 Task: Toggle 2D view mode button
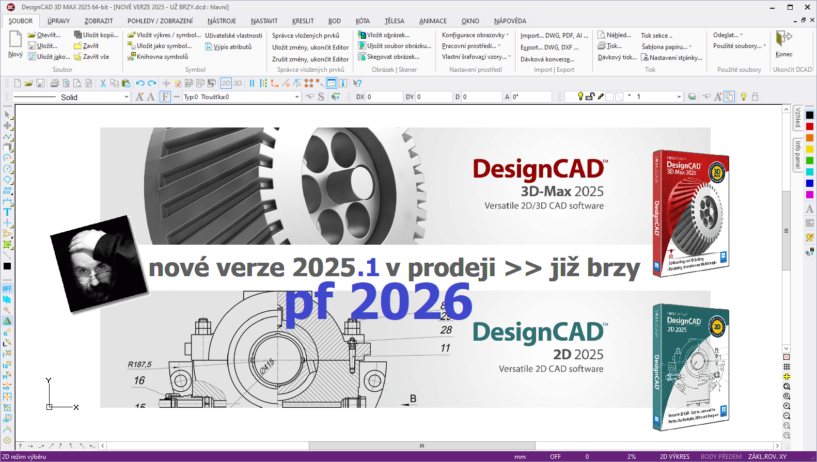(x=226, y=83)
